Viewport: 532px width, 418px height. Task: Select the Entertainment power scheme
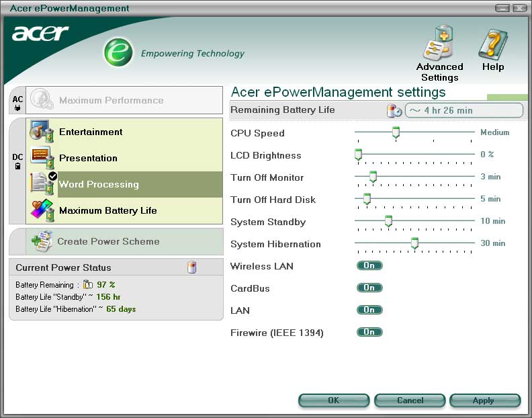[124, 132]
